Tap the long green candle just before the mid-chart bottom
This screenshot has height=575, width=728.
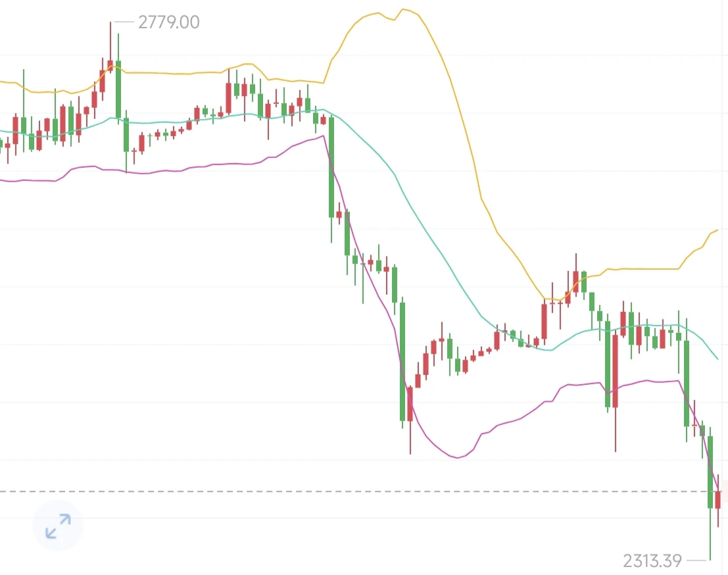click(402, 362)
